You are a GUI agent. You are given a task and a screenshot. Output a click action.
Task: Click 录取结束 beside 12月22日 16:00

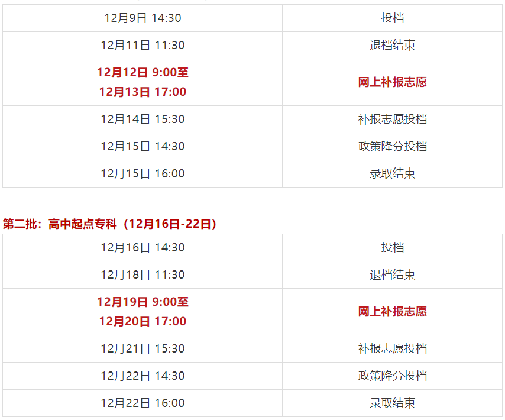(x=392, y=403)
